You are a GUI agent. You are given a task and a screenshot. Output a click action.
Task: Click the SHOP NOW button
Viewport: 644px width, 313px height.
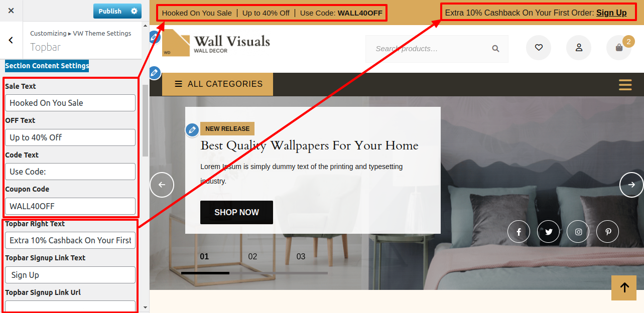tap(236, 212)
